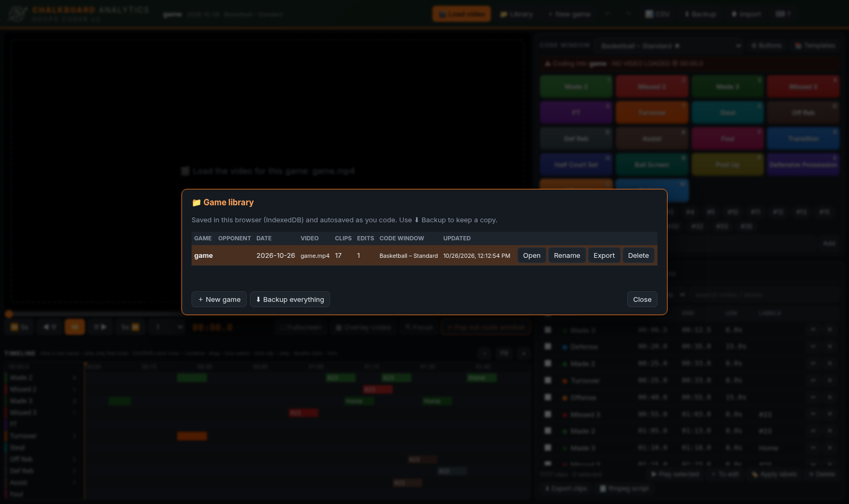Open the 'game' entry from the library

click(532, 255)
